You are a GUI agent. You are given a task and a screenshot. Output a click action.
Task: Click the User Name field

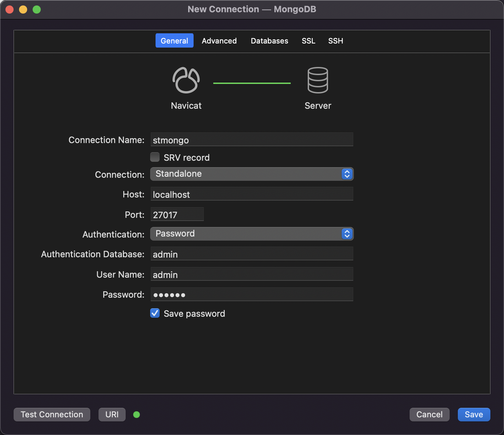[252, 274]
